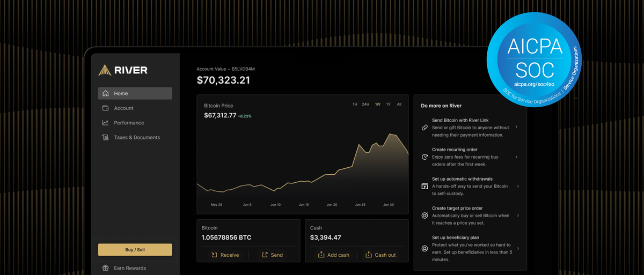Click the Jun 25 chart date label
This screenshot has width=644, height=275.
click(x=360, y=205)
